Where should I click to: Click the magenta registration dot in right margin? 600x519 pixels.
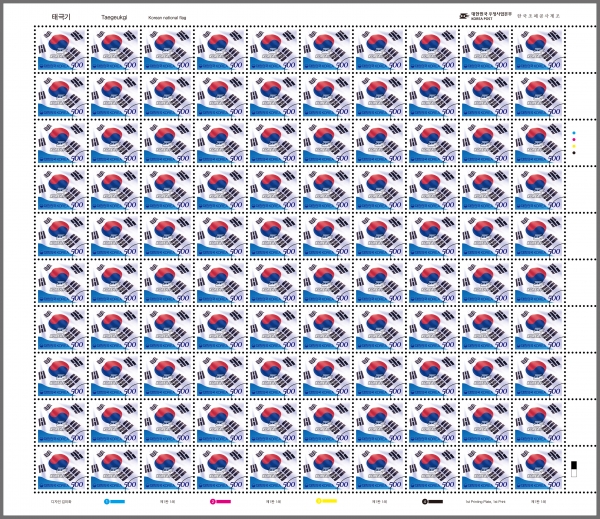point(574,140)
